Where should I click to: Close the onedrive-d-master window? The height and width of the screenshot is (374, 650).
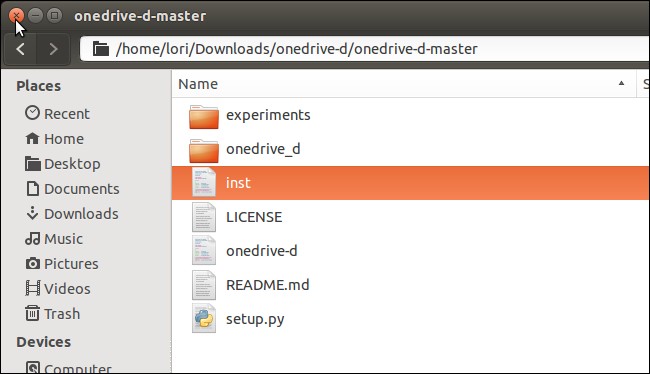pyautogui.click(x=16, y=16)
